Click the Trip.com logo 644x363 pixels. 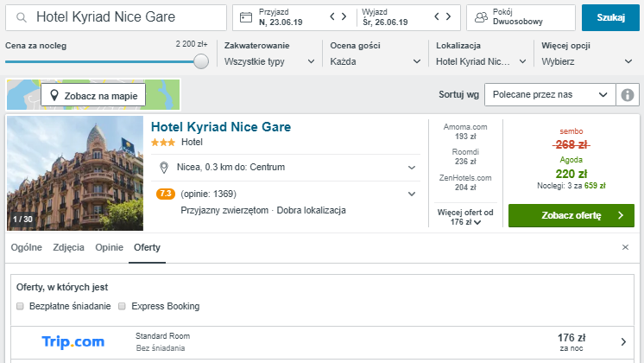coord(73,341)
